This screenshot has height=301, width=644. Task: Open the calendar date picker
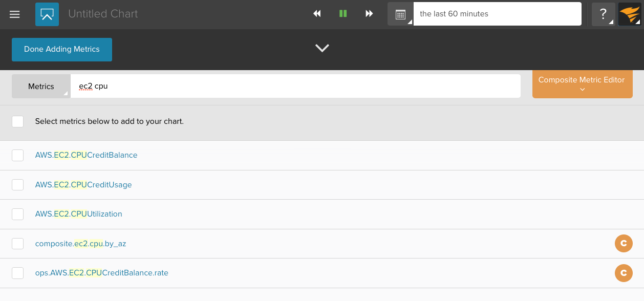click(400, 14)
